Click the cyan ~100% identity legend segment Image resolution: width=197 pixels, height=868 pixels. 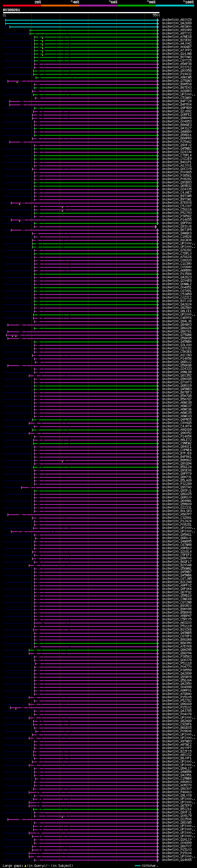point(175,6)
